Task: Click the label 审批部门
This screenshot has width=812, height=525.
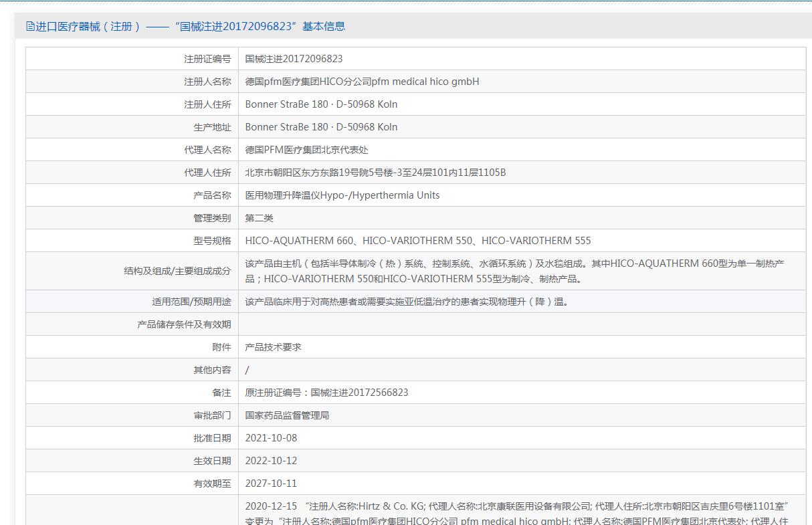Action: click(x=212, y=415)
